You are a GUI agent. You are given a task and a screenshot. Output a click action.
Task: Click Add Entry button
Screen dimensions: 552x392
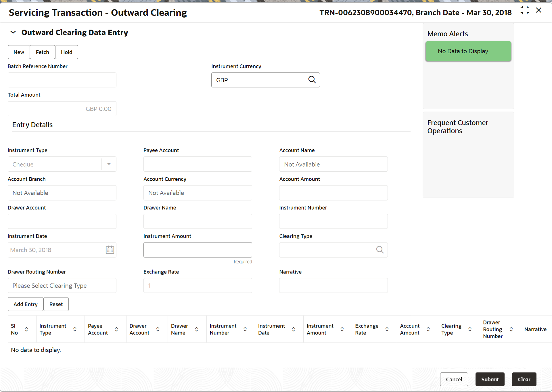tap(25, 304)
